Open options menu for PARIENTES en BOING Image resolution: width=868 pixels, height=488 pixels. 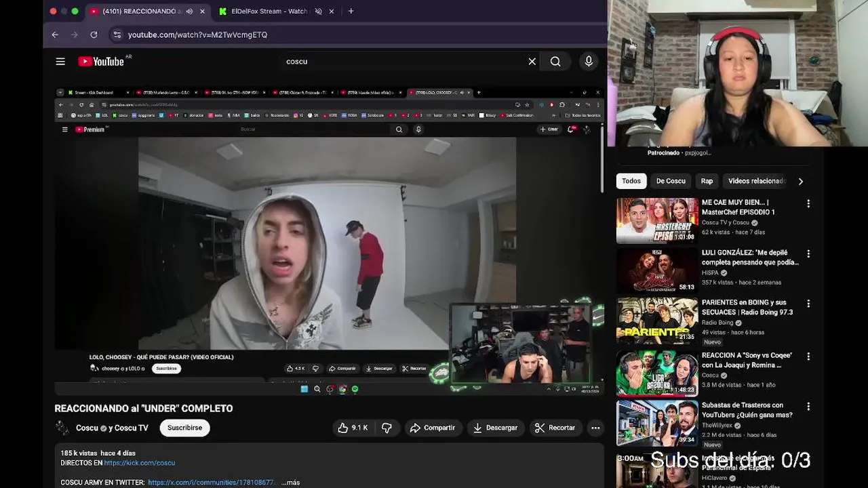(808, 304)
